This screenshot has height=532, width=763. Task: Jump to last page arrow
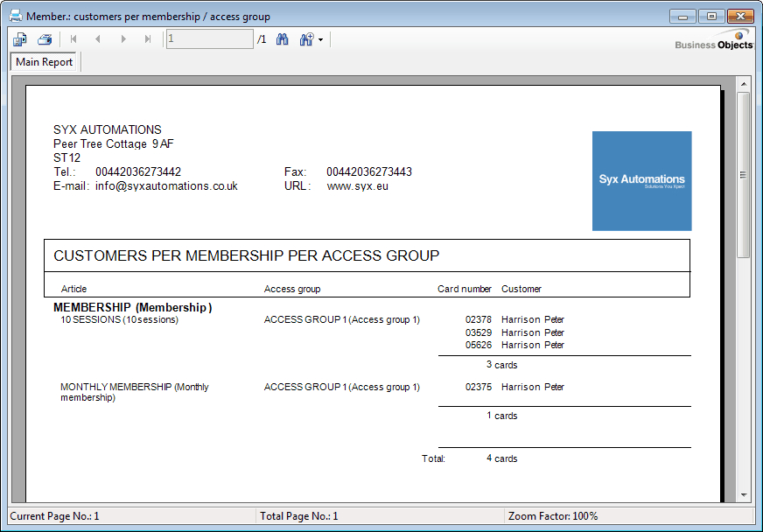tap(148, 39)
